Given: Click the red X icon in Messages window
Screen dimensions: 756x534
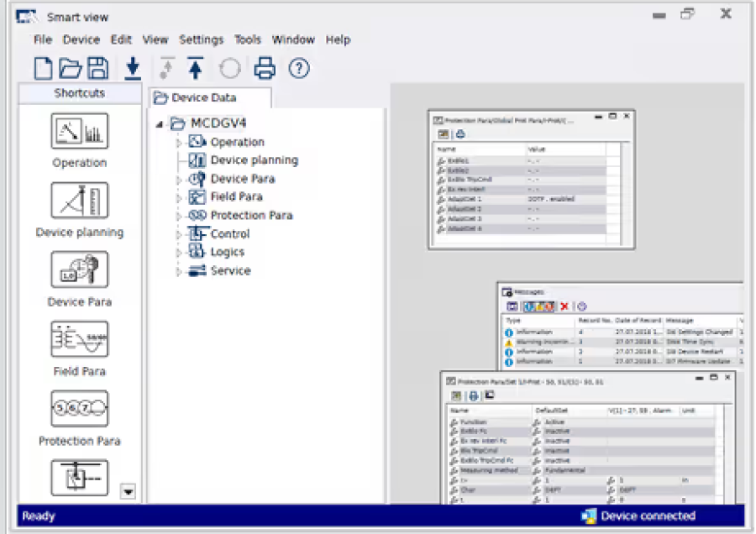Looking at the screenshot, I should 564,306.
